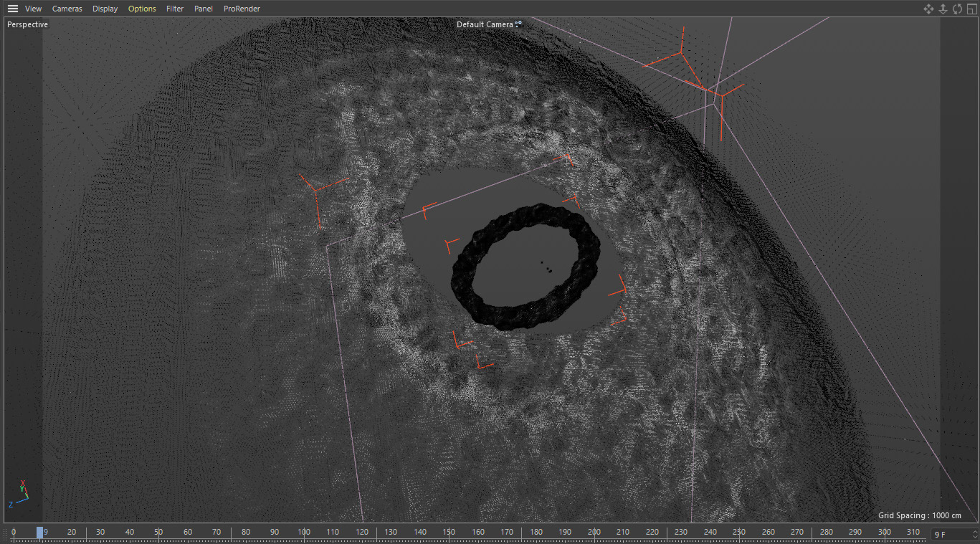Viewport: 980px width, 544px height.
Task: Toggle the active view maximize icon
Action: [x=971, y=9]
